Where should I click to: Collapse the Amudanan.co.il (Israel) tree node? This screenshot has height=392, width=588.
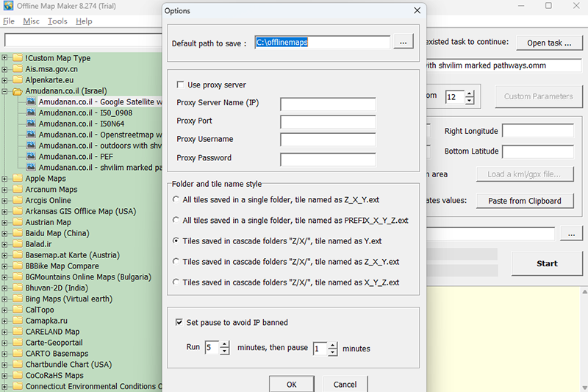click(5, 91)
